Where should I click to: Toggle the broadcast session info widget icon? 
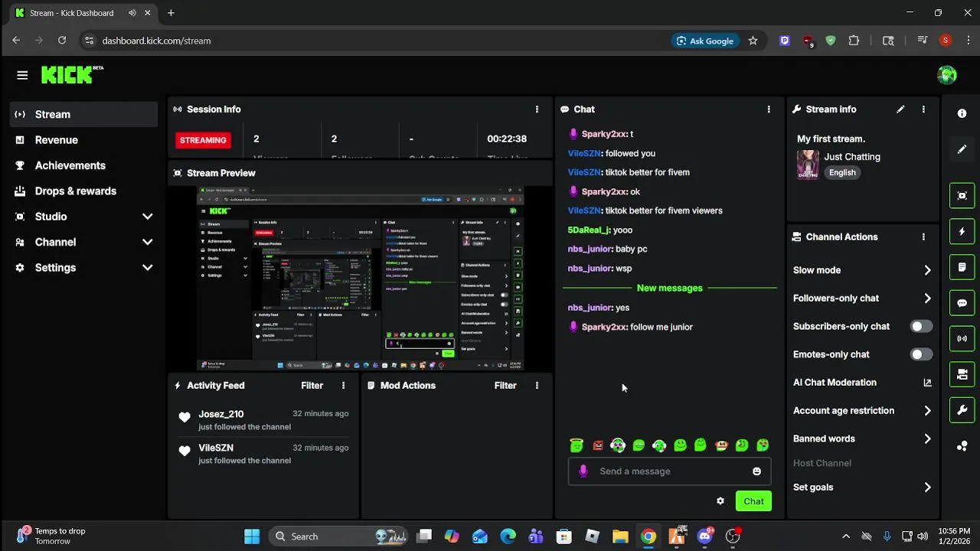(962, 338)
